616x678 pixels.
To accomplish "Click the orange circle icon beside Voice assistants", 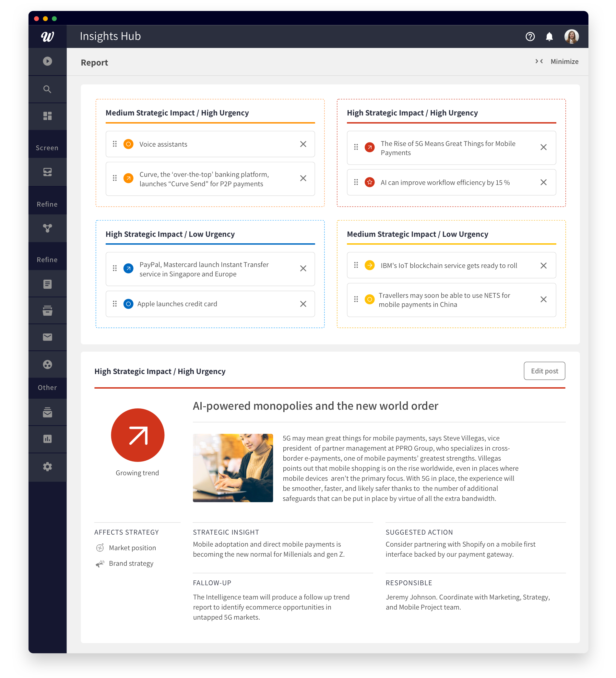I will (x=128, y=144).
